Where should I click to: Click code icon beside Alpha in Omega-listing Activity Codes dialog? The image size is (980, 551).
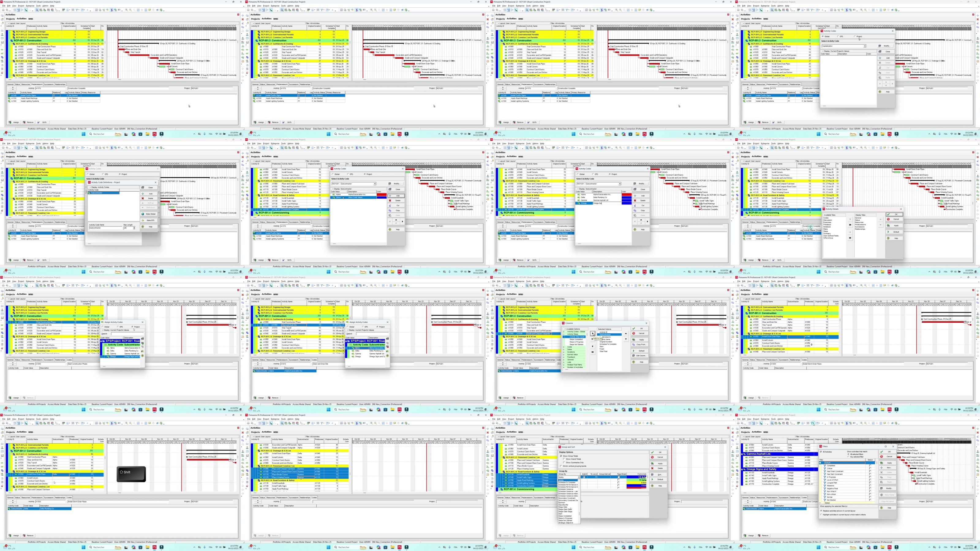tap(579, 195)
